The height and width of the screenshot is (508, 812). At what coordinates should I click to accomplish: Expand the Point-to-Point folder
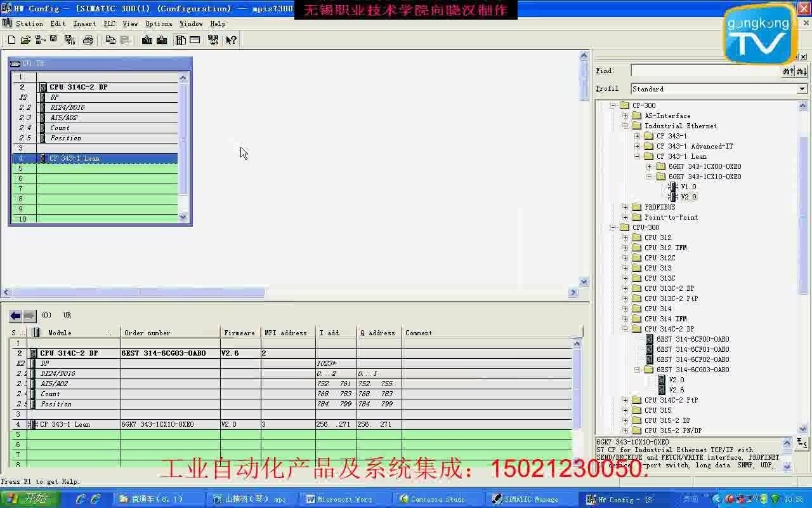click(625, 217)
